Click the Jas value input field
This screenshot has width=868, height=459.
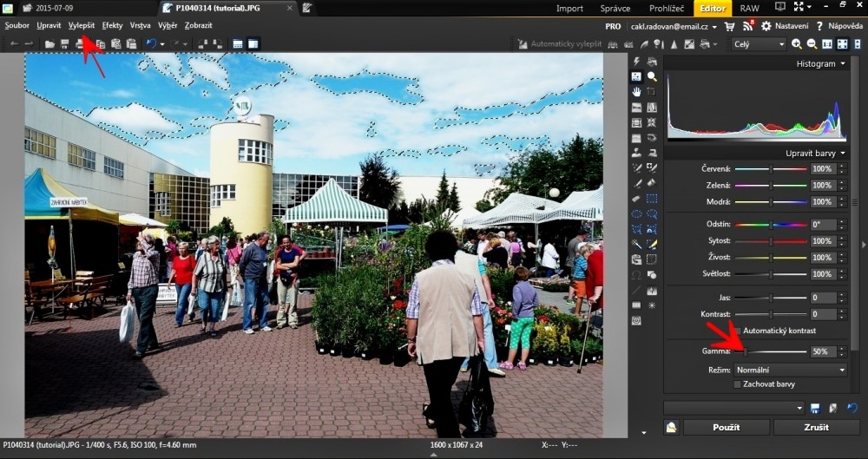[822, 298]
